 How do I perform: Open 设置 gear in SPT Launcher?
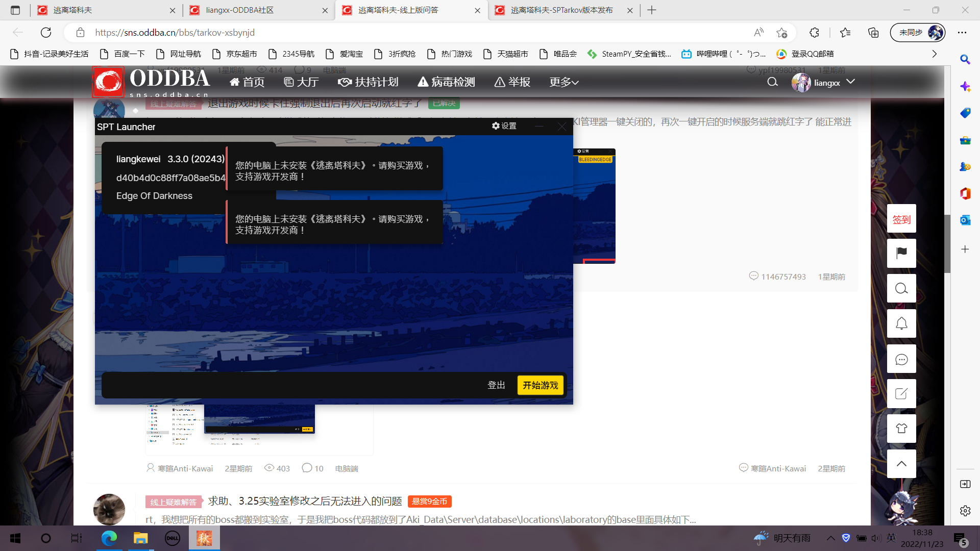point(504,126)
